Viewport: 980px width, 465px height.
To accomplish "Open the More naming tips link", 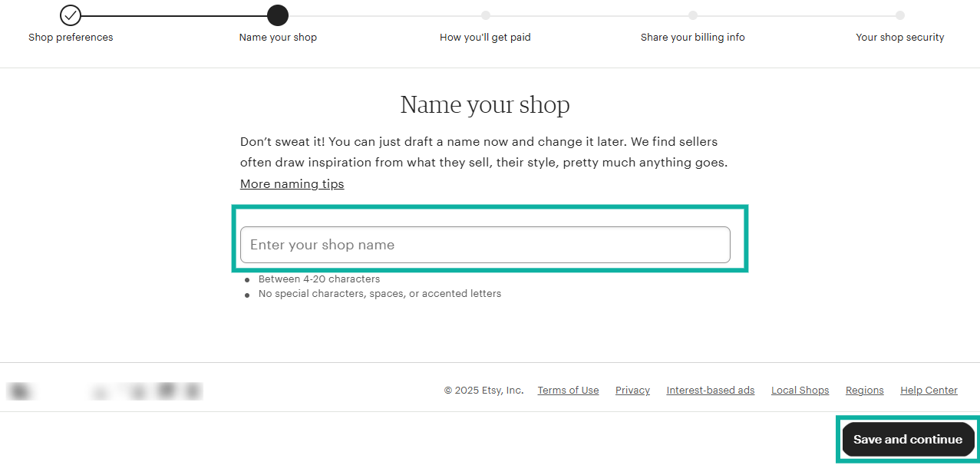I will pyautogui.click(x=292, y=183).
